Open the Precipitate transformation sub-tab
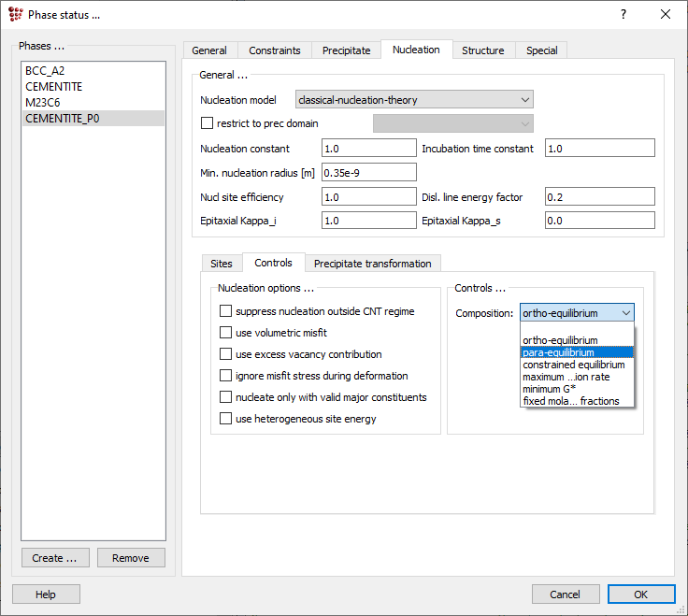 pos(372,264)
